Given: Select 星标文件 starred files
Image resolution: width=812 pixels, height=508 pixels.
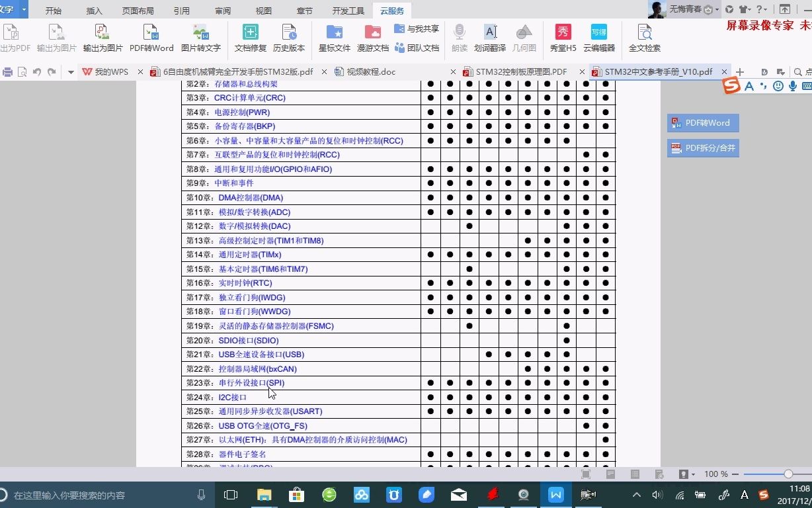Looking at the screenshot, I should (x=334, y=36).
